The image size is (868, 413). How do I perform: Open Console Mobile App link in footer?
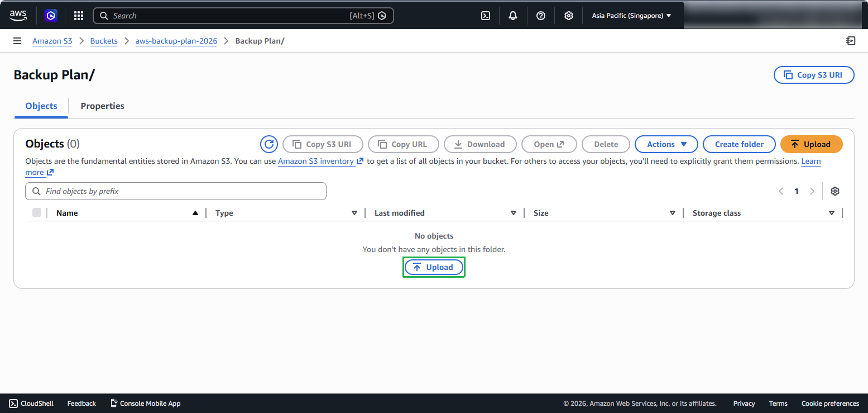[146, 403]
